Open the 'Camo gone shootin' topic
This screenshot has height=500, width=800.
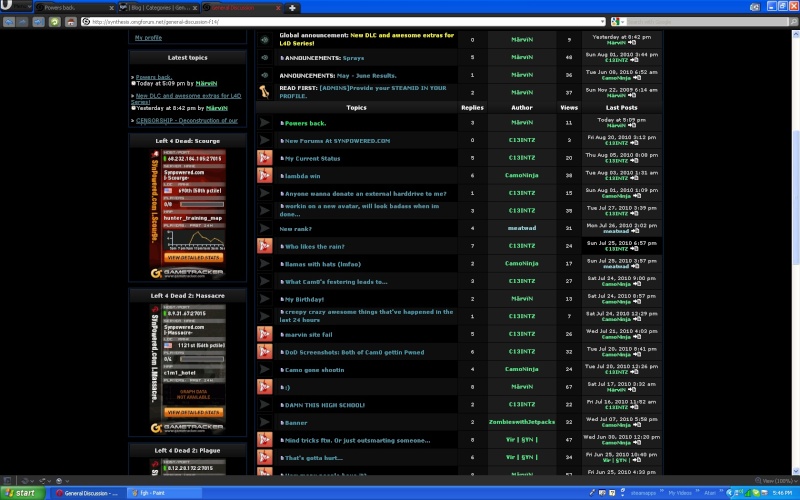pyautogui.click(x=314, y=370)
